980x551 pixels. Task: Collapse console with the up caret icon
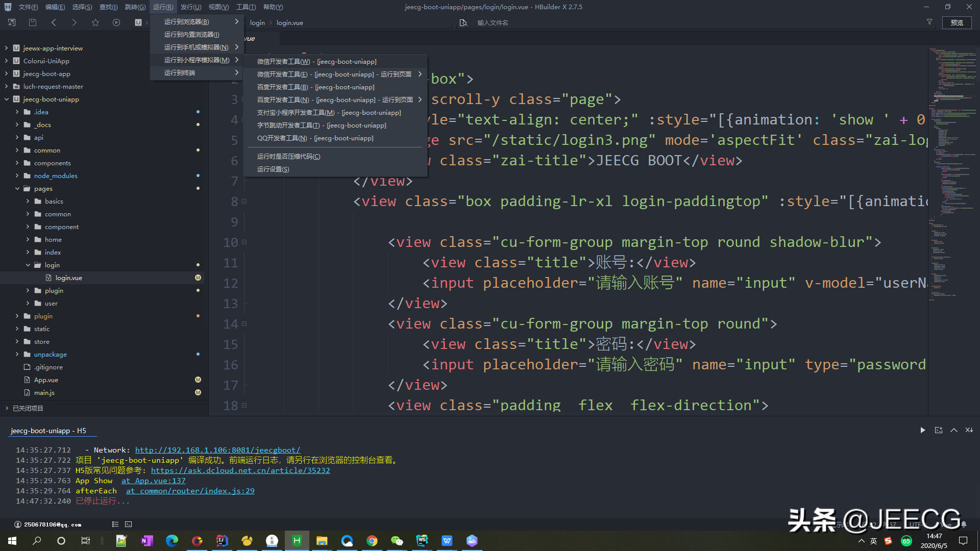[x=954, y=430]
